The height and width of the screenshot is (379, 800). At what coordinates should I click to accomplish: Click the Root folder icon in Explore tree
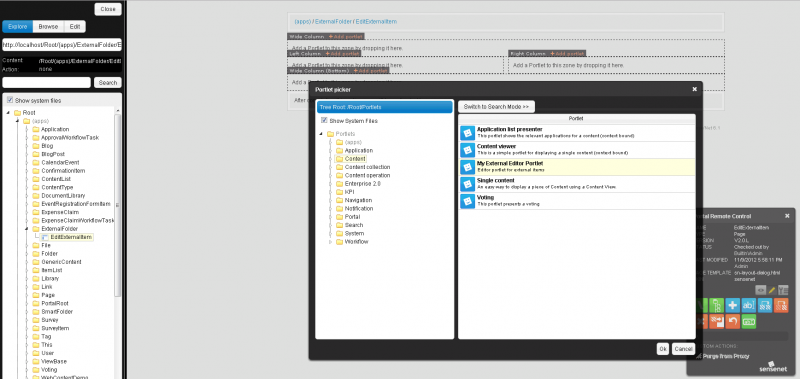[17, 113]
